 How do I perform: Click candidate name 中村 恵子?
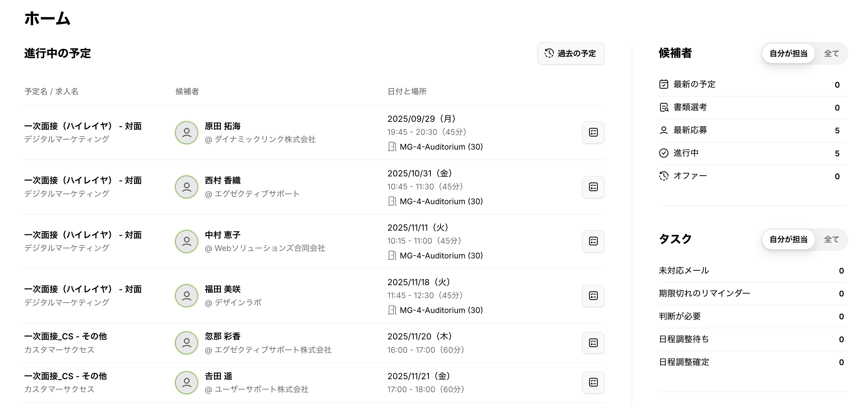(222, 235)
